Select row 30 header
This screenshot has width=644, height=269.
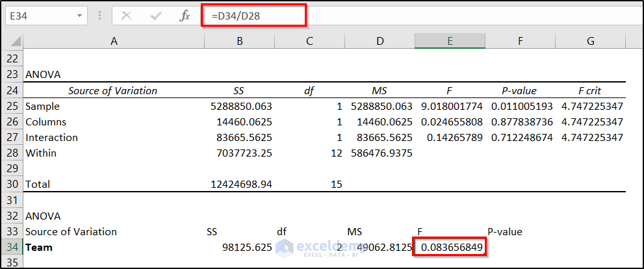click(13, 184)
